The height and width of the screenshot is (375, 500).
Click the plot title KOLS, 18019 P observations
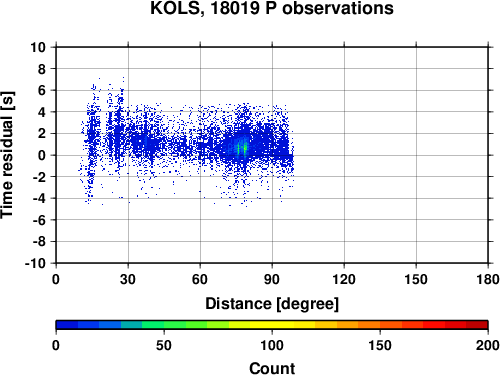pos(272,8)
